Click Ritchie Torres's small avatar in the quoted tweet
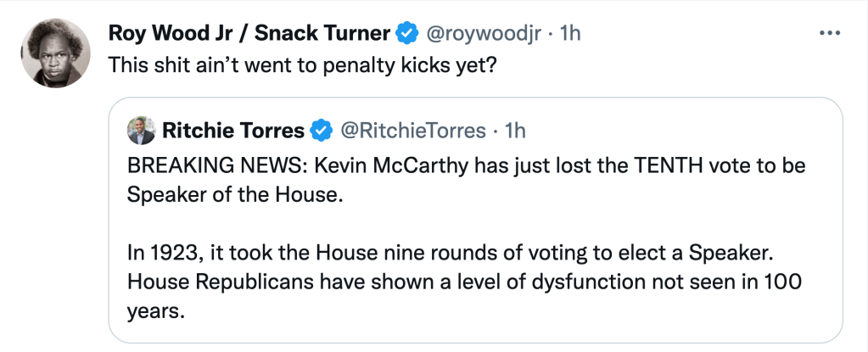Screen dimensions: 868x352 (141, 131)
